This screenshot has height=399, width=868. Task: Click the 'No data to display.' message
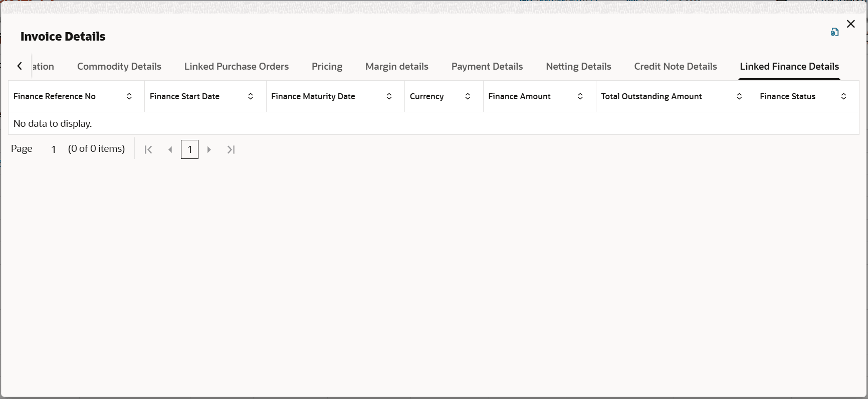point(53,123)
